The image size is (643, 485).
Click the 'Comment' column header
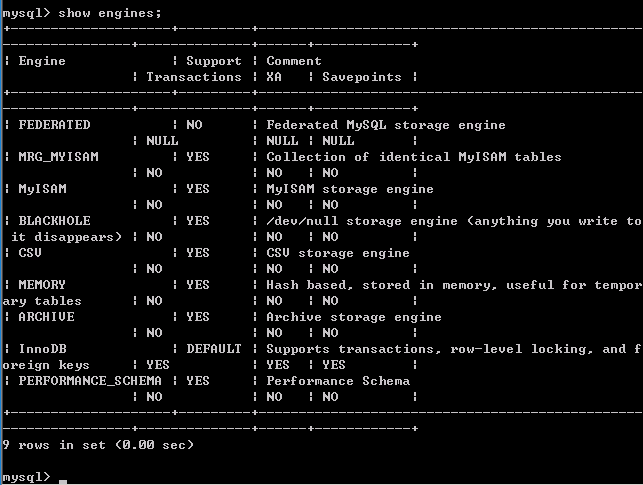point(294,61)
